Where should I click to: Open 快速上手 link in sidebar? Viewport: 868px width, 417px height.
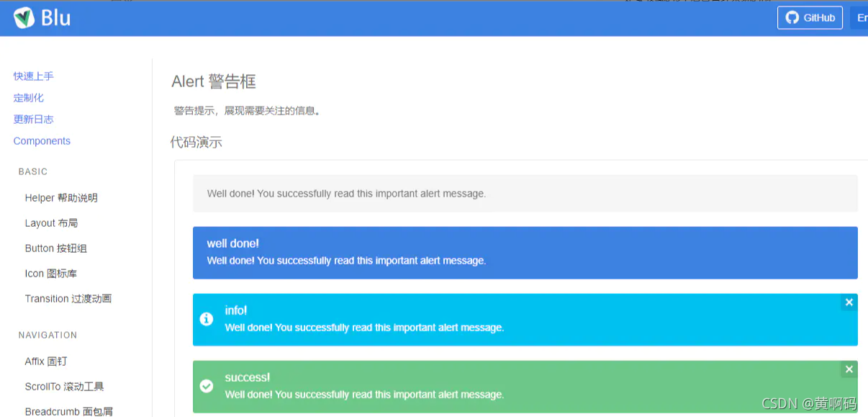point(34,76)
